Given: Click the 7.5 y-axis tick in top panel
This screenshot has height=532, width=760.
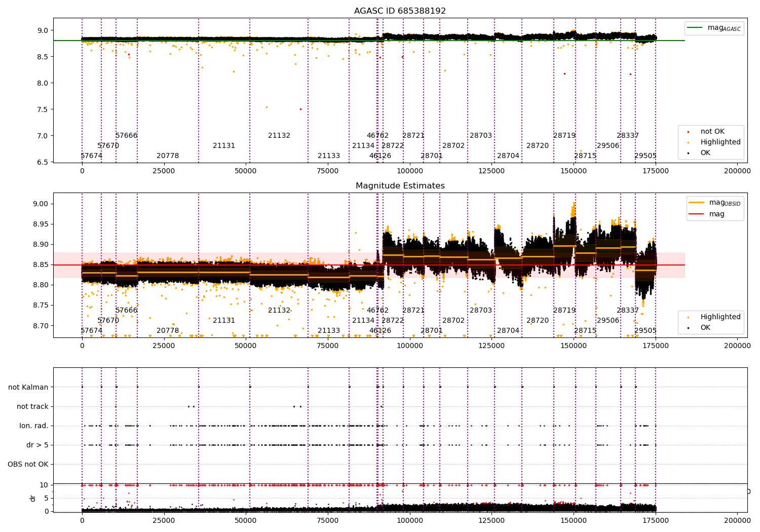Looking at the screenshot, I should tap(43, 109).
